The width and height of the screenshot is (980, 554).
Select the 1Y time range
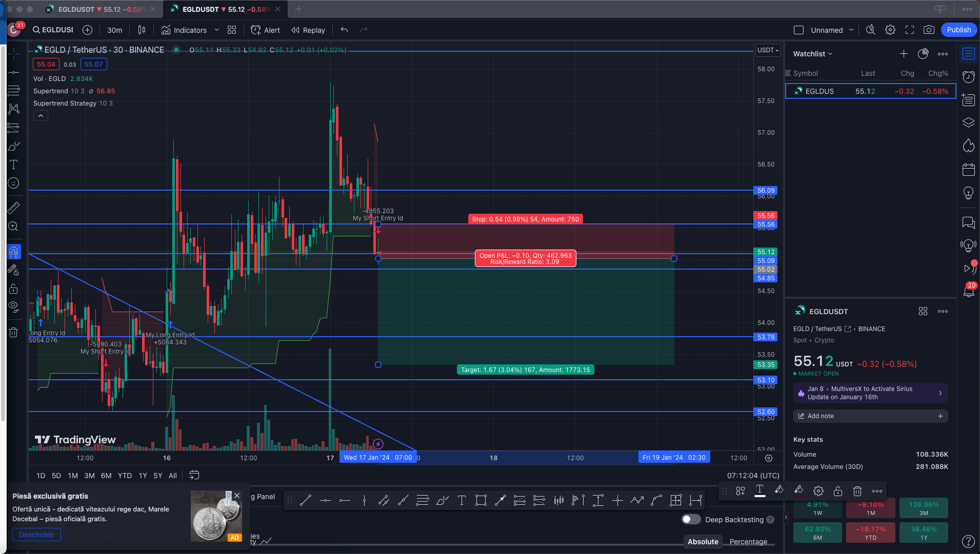coord(143,476)
